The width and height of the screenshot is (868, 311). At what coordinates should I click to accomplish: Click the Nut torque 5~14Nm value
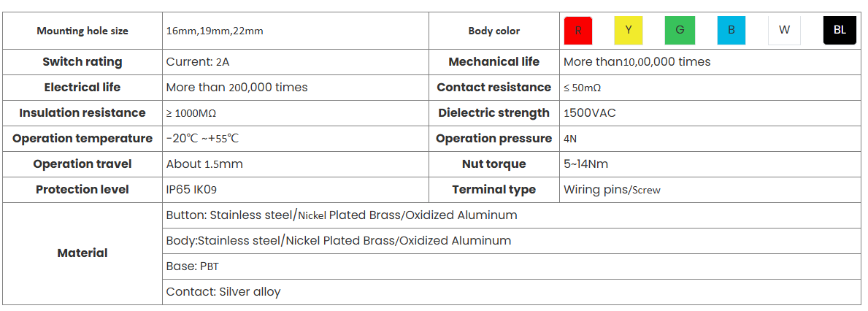[585, 164]
